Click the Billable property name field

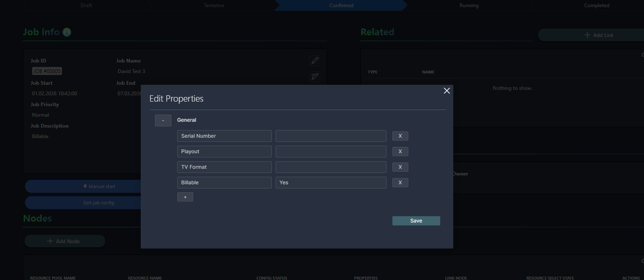(224, 183)
